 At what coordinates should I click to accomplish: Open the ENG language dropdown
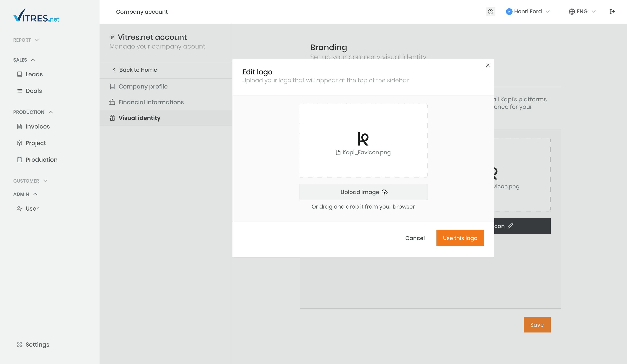point(582,12)
